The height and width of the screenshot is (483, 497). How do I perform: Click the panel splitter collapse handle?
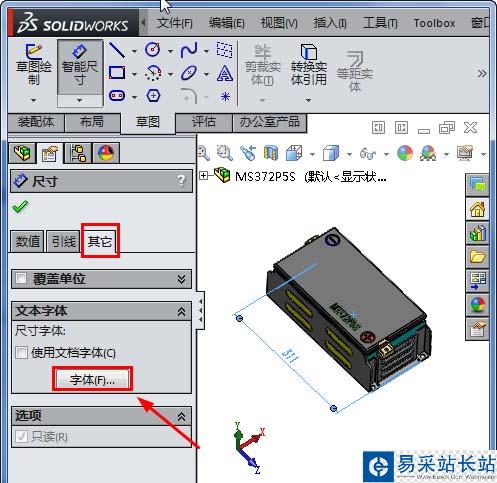200,310
